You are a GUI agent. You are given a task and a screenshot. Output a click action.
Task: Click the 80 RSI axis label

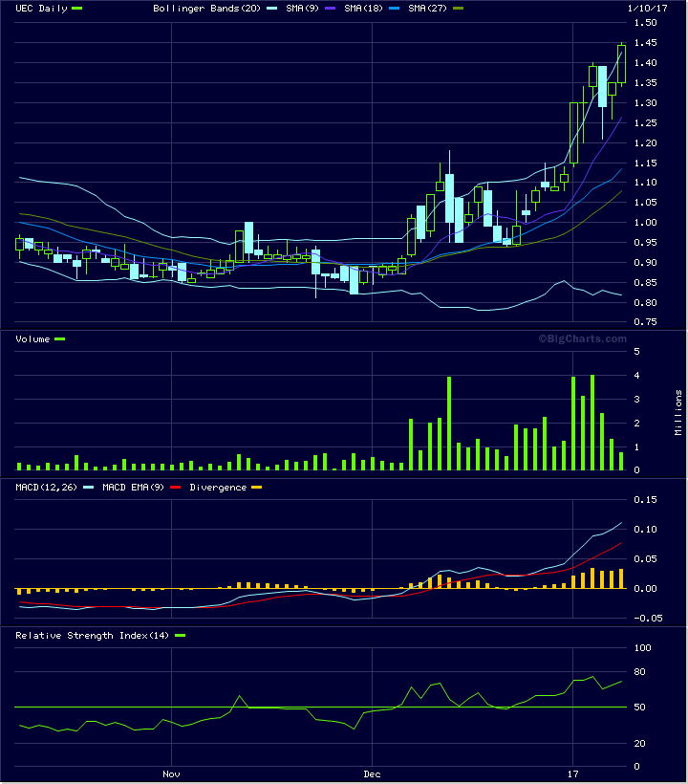(639, 672)
